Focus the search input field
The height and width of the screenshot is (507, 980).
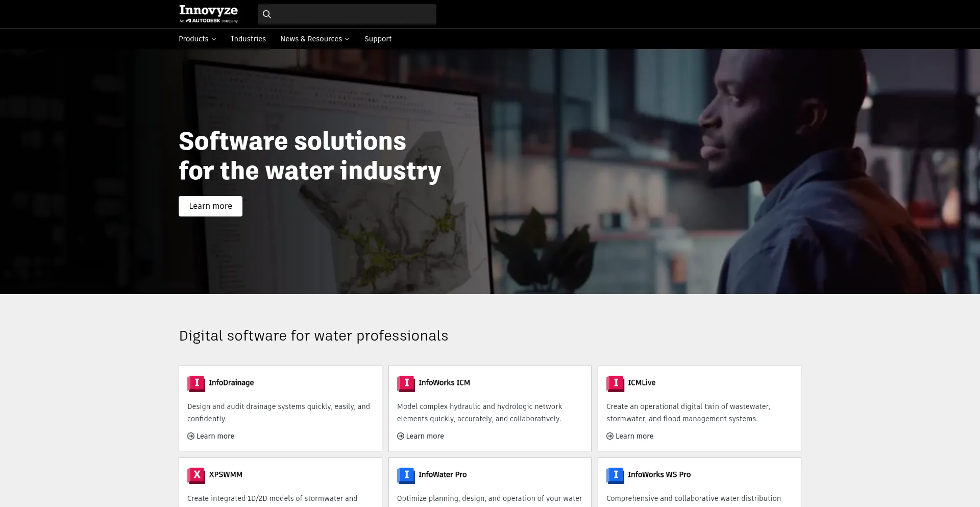point(347,14)
